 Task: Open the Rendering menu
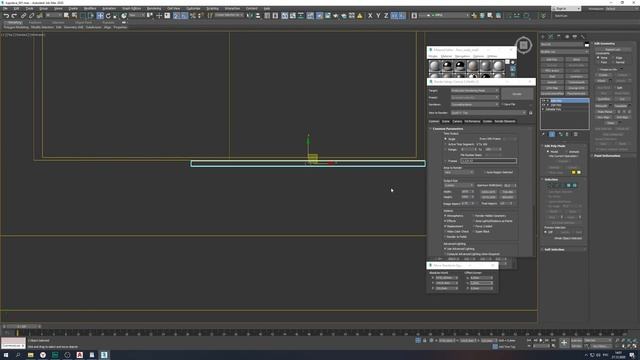coord(154,8)
